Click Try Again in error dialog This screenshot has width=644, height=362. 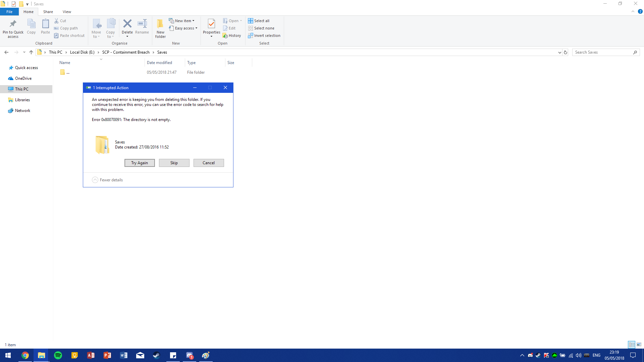coord(140,163)
